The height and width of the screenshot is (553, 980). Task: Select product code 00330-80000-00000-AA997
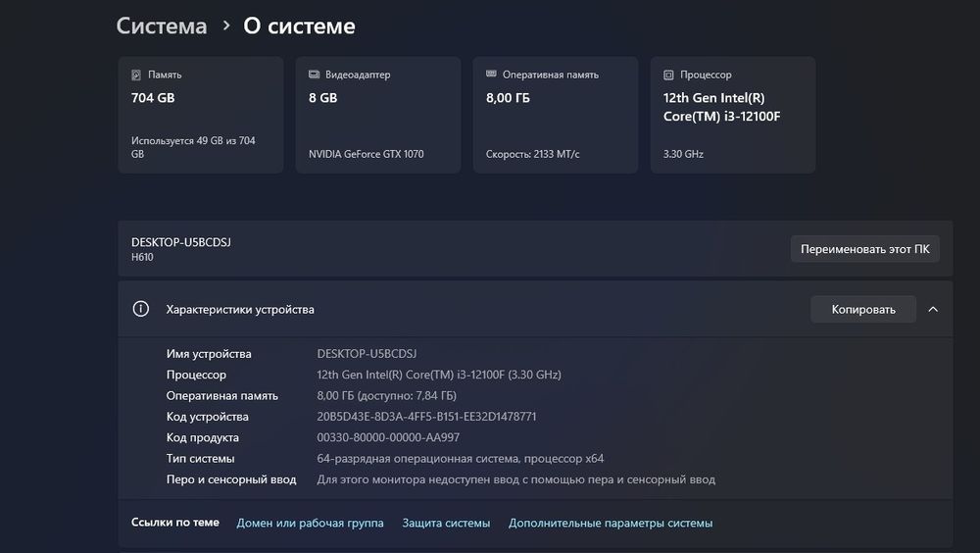click(388, 437)
